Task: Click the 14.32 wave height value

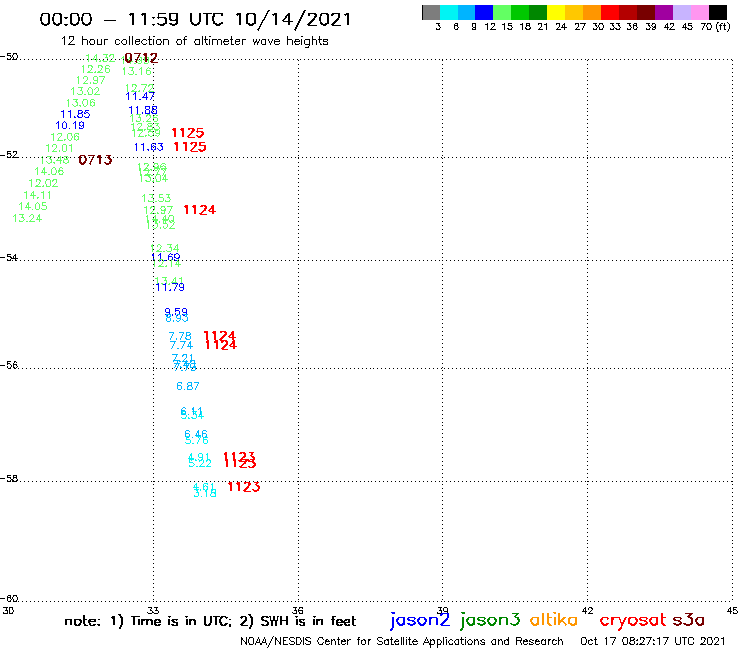Action: pos(100,58)
